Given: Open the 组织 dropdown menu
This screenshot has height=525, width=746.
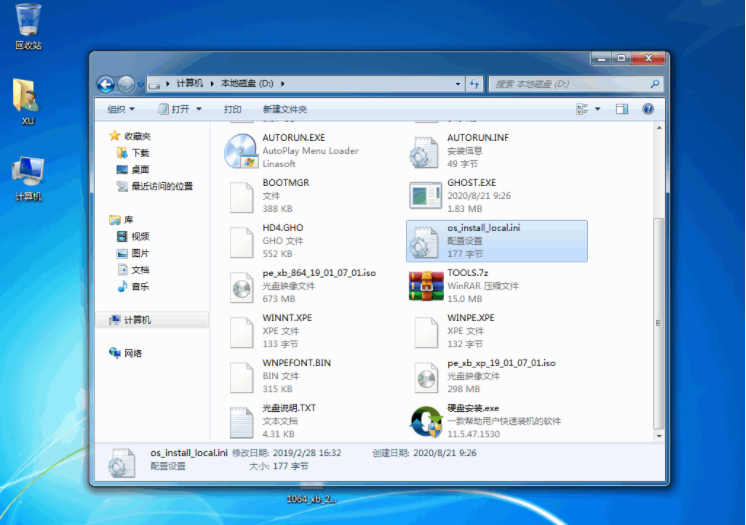Looking at the screenshot, I should pyautogui.click(x=121, y=109).
